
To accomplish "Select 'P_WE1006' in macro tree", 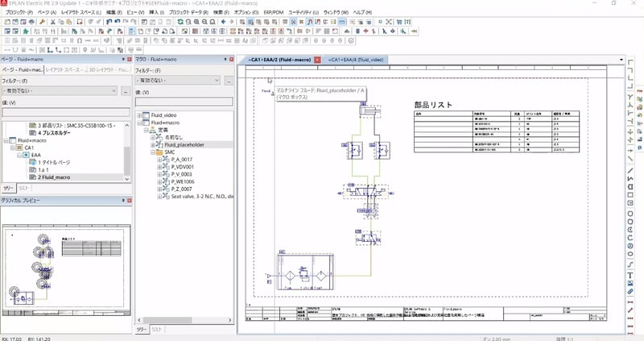I will (183, 182).
